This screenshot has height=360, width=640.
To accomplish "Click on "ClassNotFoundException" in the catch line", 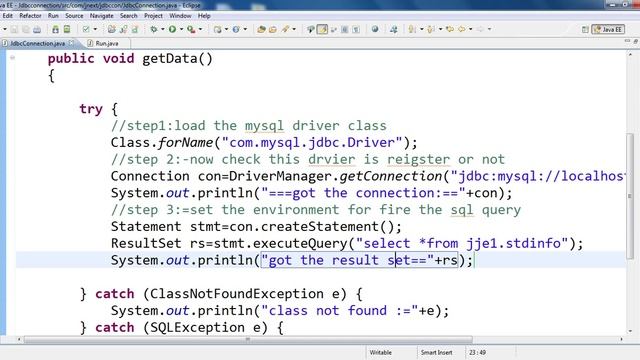I will point(237,294).
